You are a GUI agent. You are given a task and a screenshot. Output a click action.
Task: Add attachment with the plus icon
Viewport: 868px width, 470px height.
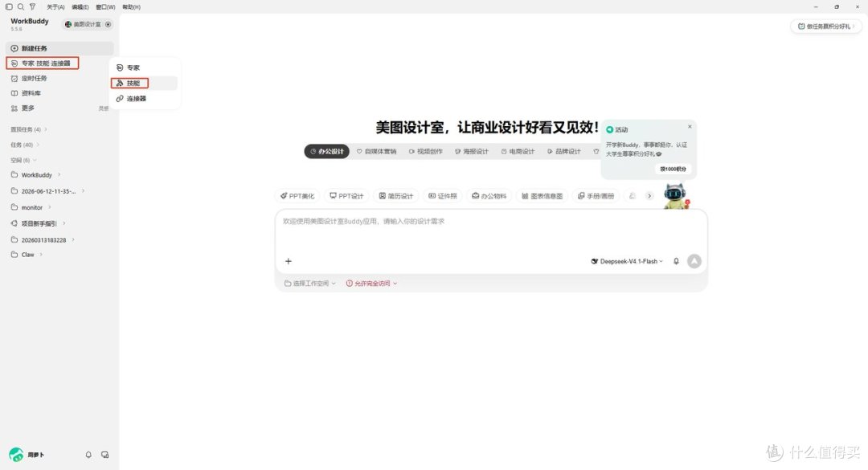point(289,261)
